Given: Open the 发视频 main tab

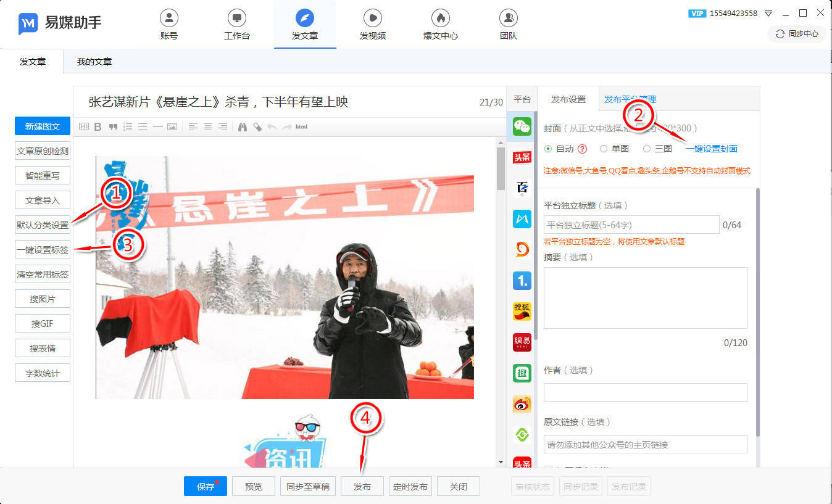Looking at the screenshot, I should click(x=373, y=25).
